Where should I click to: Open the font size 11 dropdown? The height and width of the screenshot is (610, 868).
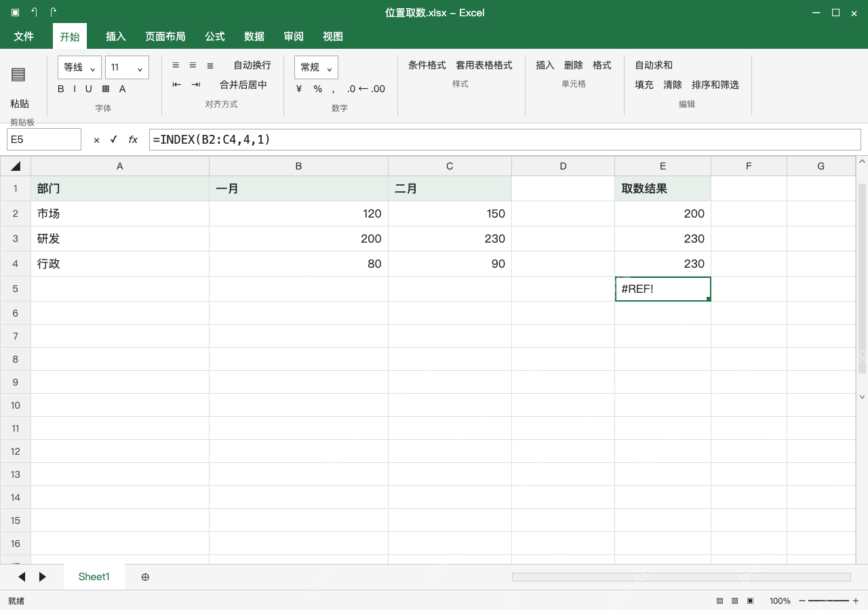coord(127,67)
